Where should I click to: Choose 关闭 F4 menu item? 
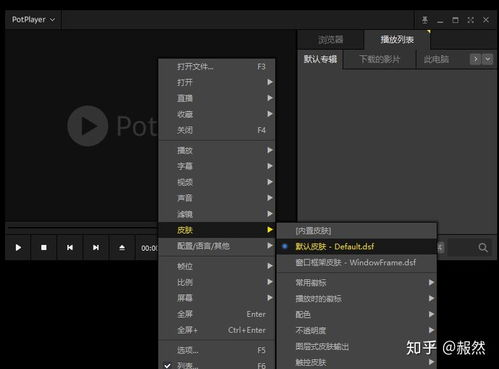coord(217,130)
